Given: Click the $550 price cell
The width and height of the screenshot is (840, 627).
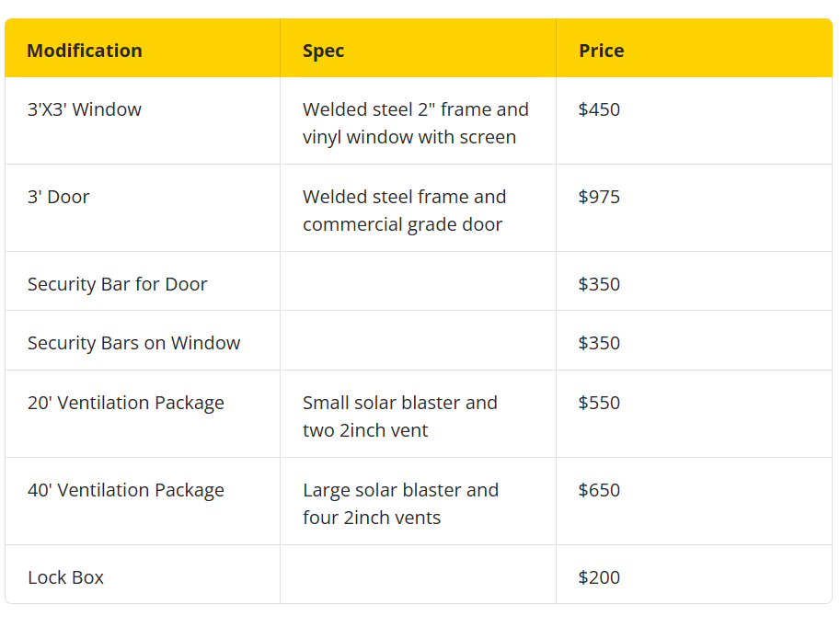Looking at the screenshot, I should (x=599, y=403).
